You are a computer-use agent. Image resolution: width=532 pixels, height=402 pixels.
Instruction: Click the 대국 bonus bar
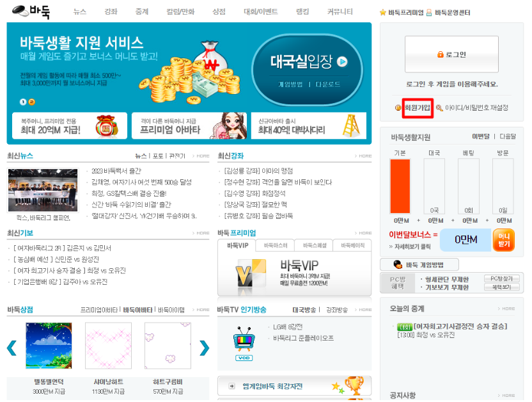[x=434, y=186]
